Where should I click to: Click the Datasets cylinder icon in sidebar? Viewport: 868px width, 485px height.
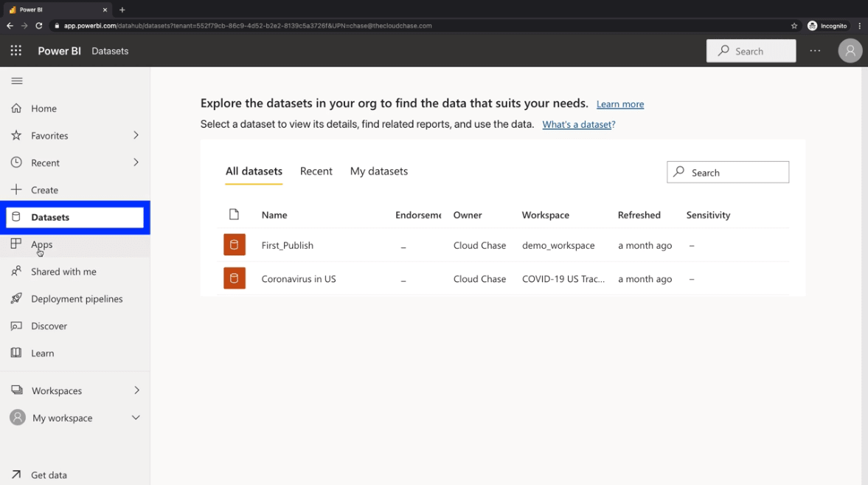(16, 217)
